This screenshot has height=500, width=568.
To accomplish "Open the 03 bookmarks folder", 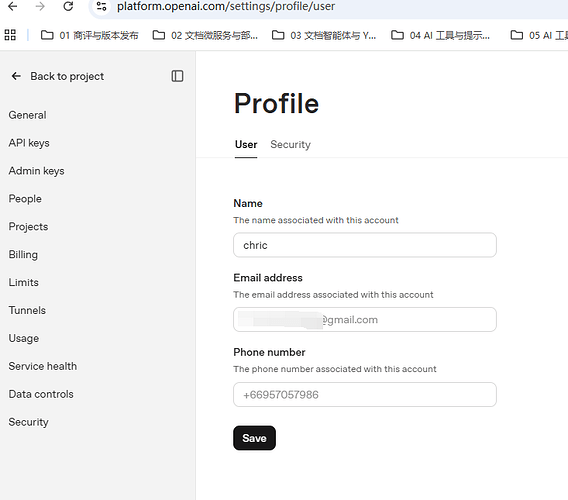I will 324,35.
